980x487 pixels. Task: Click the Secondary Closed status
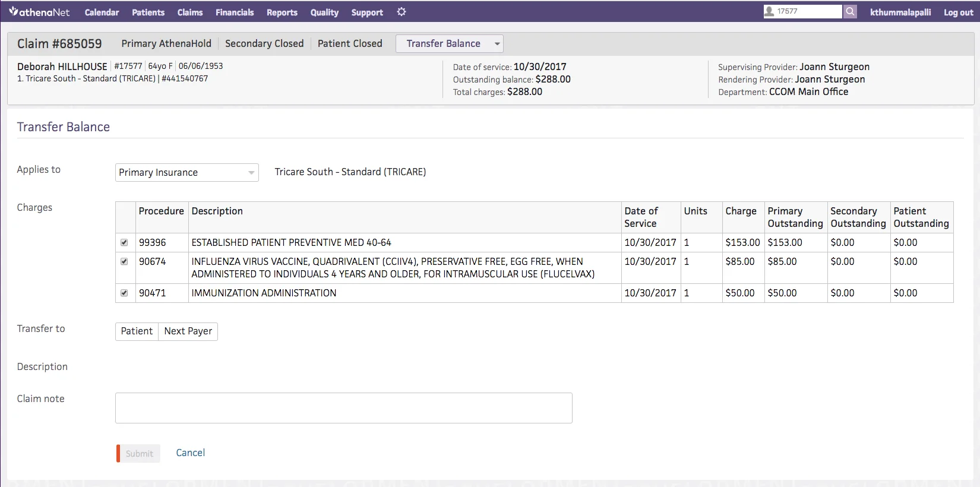pos(264,43)
